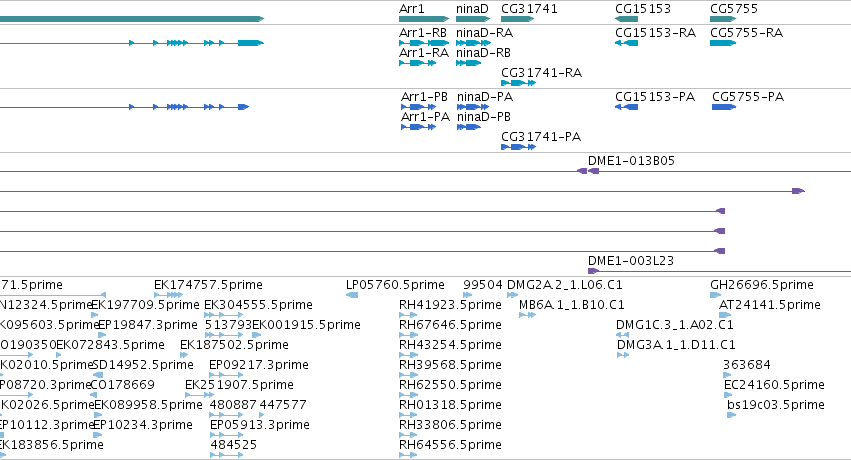The height and width of the screenshot is (460, 851).
Task: Click the CG5755-PA protein label
Action: click(x=748, y=97)
